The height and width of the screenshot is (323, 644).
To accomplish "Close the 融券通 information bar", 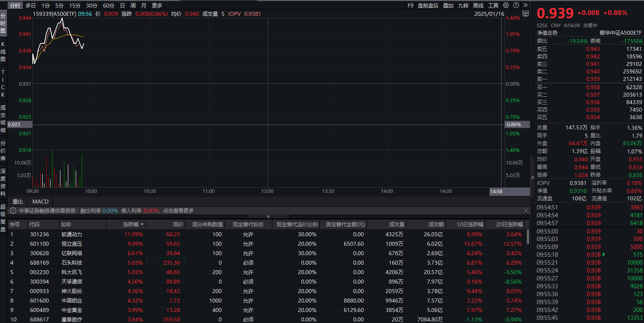I will [526, 211].
